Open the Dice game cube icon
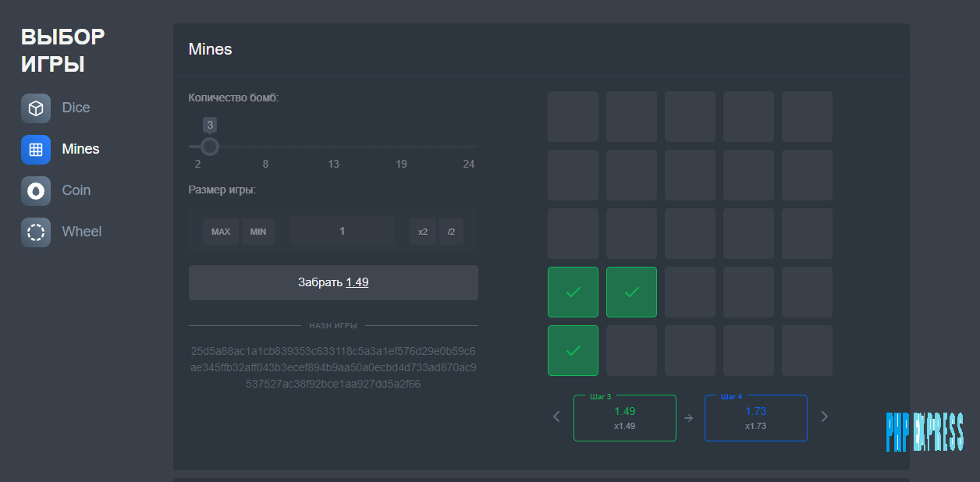 (x=36, y=108)
